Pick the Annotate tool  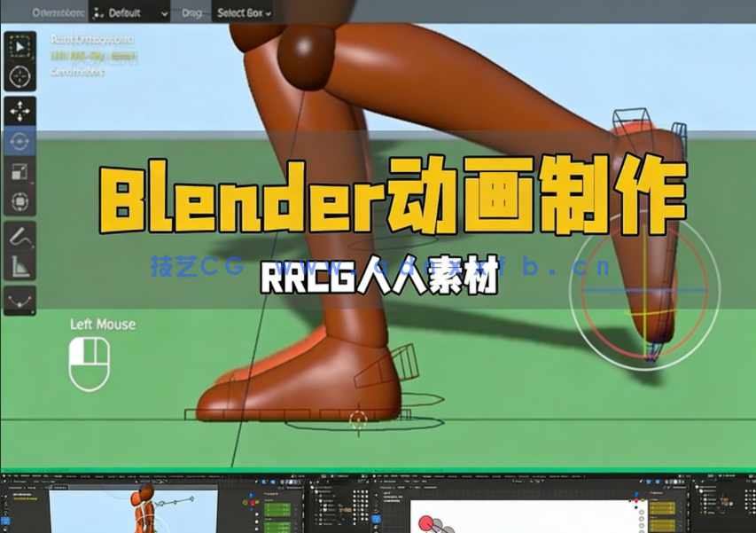click(x=18, y=238)
